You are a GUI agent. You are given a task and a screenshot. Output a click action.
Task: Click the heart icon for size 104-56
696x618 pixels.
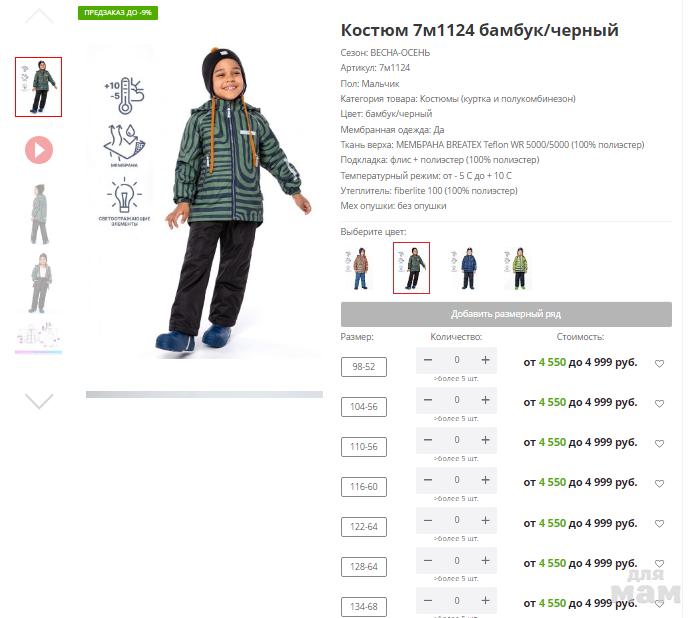[x=660, y=404]
